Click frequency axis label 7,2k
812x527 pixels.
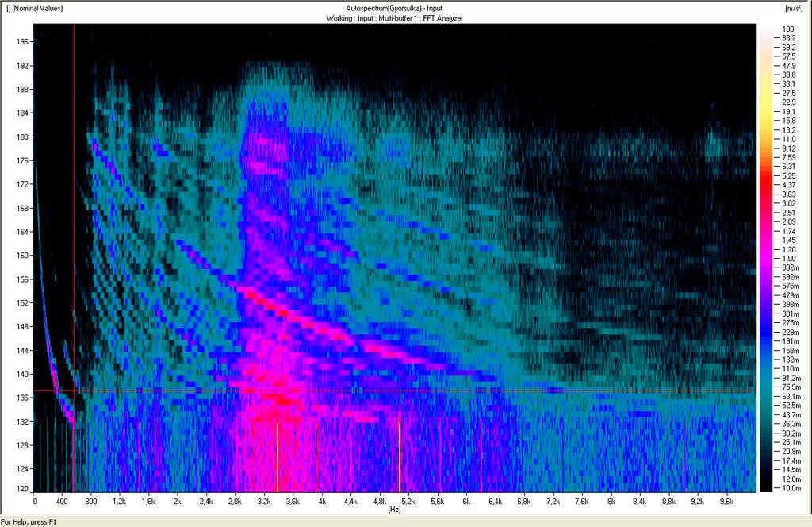[553, 502]
